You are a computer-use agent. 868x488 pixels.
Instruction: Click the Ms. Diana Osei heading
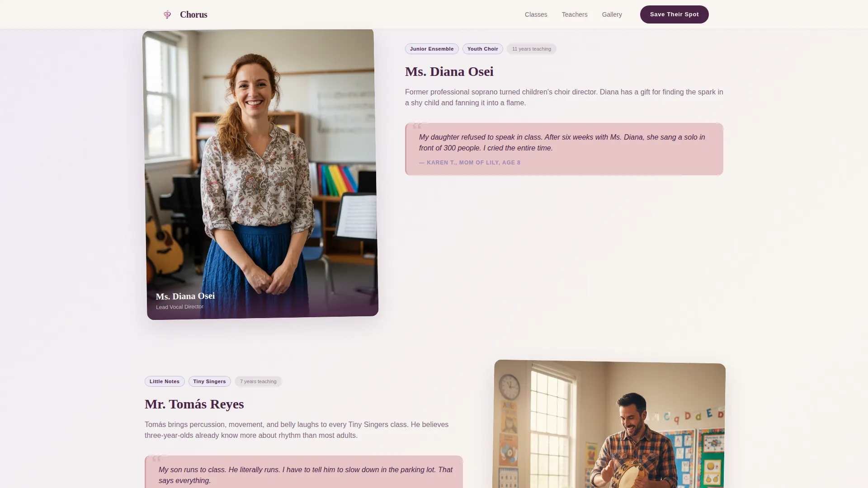(449, 71)
